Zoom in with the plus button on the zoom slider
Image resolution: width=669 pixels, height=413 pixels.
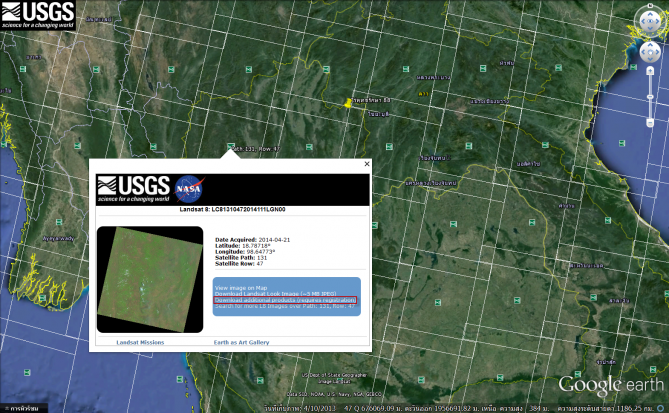[650, 70]
